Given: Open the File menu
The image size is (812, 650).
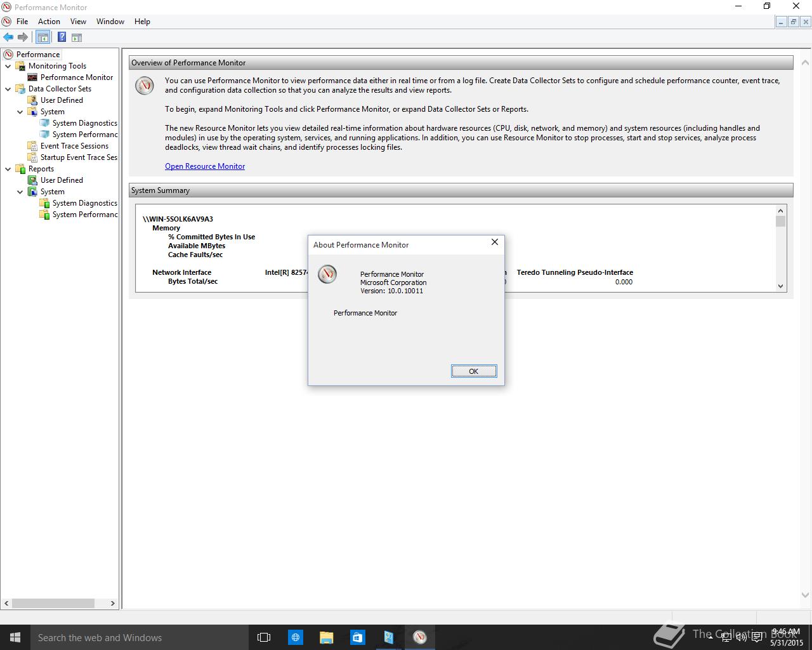Looking at the screenshot, I should click(x=22, y=22).
